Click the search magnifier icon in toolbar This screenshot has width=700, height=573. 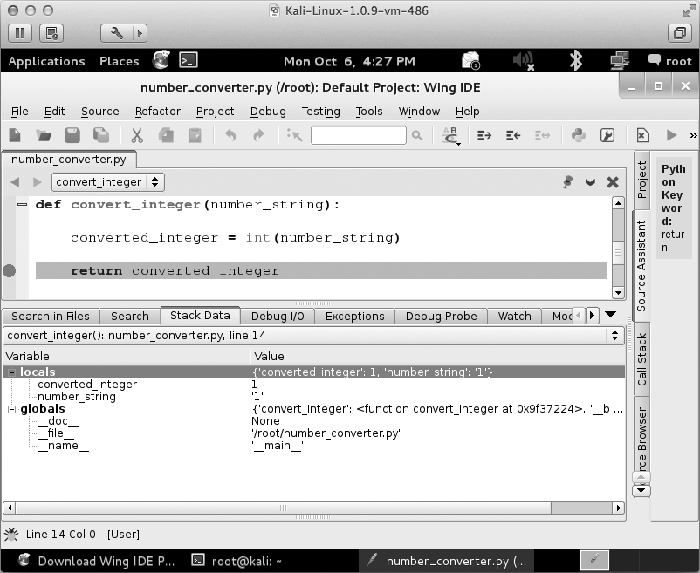click(x=417, y=135)
